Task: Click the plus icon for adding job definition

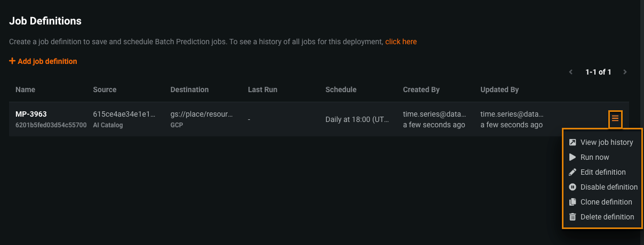Action: (12, 61)
